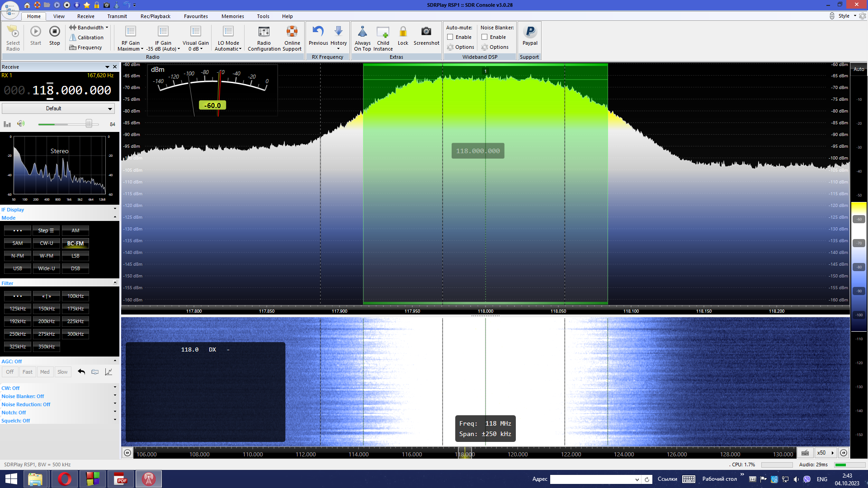Viewport: 868px width, 488px height.
Task: Click the volume slider handle
Action: pyautogui.click(x=89, y=124)
